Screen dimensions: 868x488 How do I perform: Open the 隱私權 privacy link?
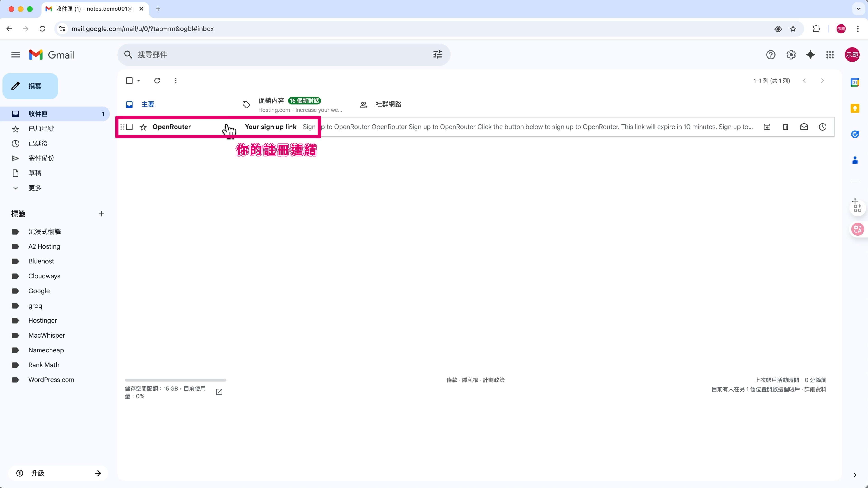coord(470,380)
